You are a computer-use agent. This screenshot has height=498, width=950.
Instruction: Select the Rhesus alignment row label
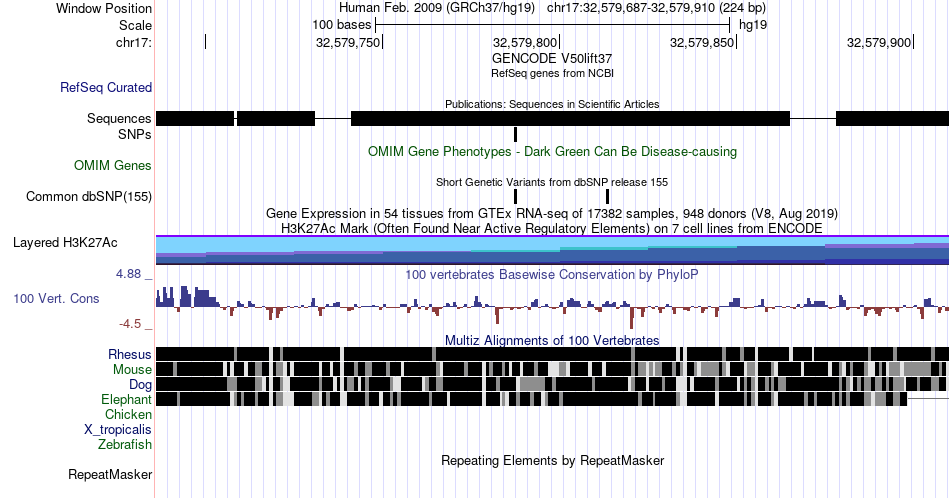(130, 354)
